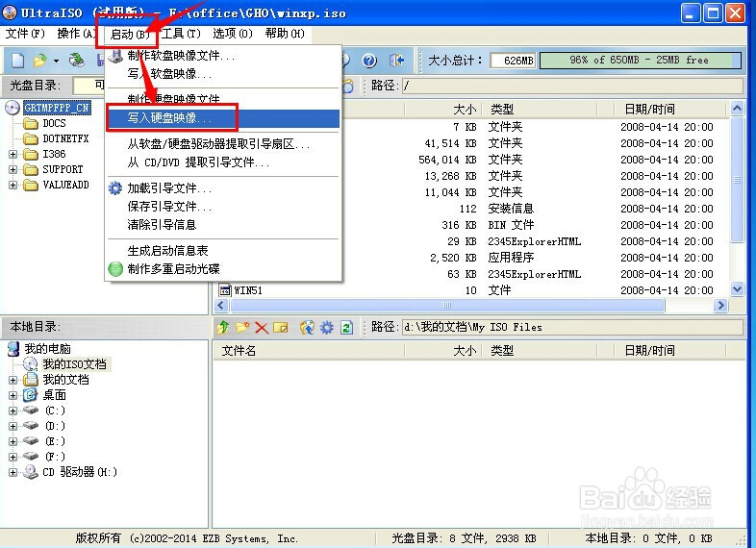Open the 工具(T) menu
This screenshot has width=756, height=548.
click(181, 34)
